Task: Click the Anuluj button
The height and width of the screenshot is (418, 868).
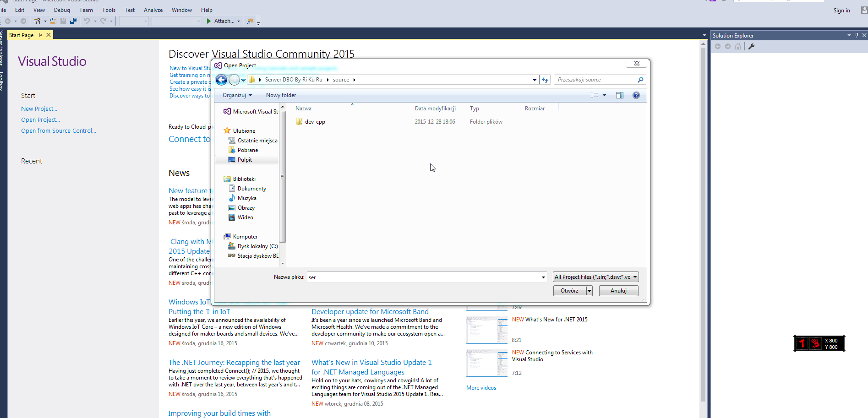Action: pyautogui.click(x=618, y=291)
